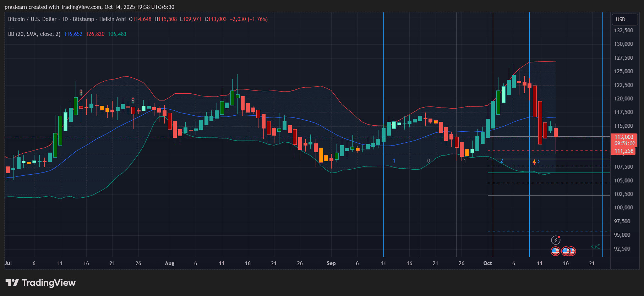The width and height of the screenshot is (644, 296).
Task: Select the BB (20, SMA, close, 2) indicator legend
Action: click(x=34, y=34)
